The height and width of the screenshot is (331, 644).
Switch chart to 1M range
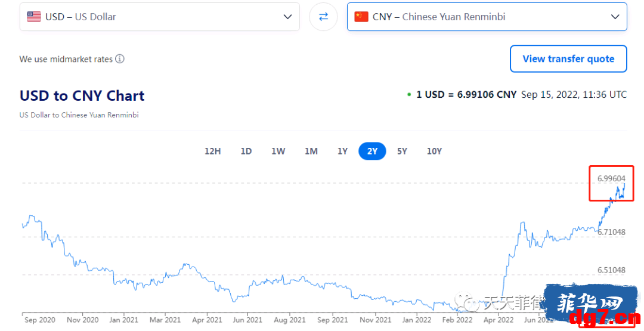311,151
